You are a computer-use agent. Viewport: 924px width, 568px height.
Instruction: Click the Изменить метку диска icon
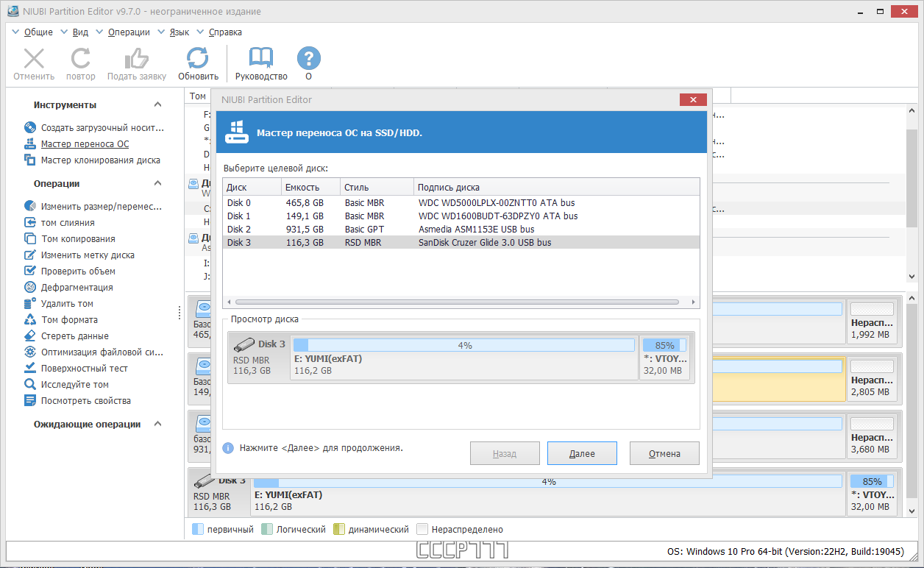[x=30, y=255]
